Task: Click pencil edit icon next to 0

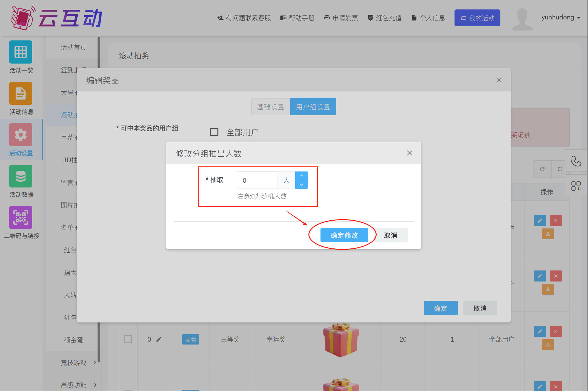Action: point(159,339)
